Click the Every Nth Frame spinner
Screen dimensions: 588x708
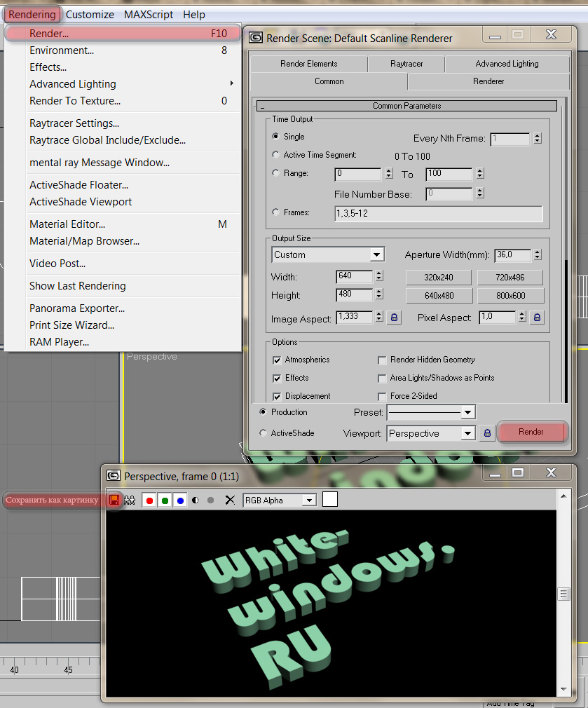537,138
